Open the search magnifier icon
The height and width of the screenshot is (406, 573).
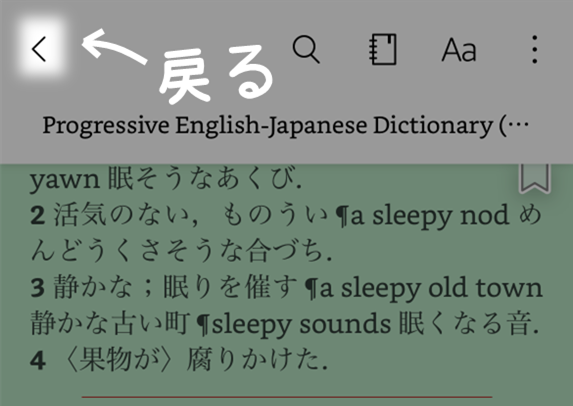(306, 49)
